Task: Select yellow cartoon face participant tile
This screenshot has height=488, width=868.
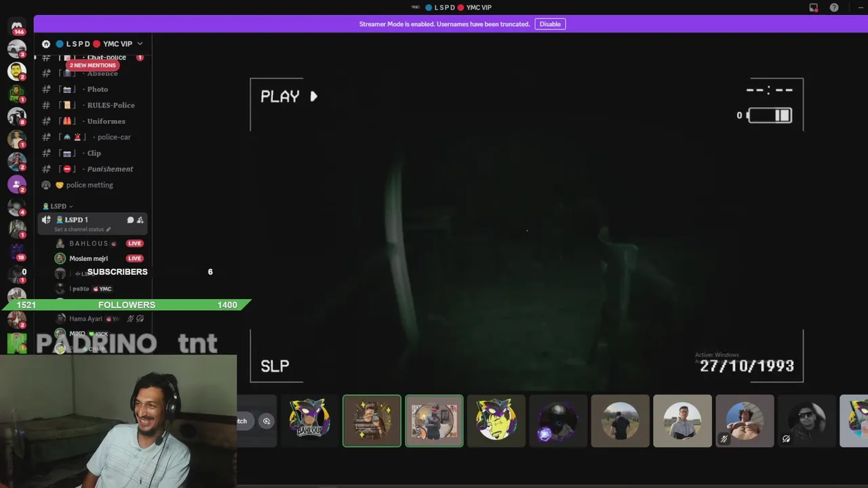Action: 496,421
